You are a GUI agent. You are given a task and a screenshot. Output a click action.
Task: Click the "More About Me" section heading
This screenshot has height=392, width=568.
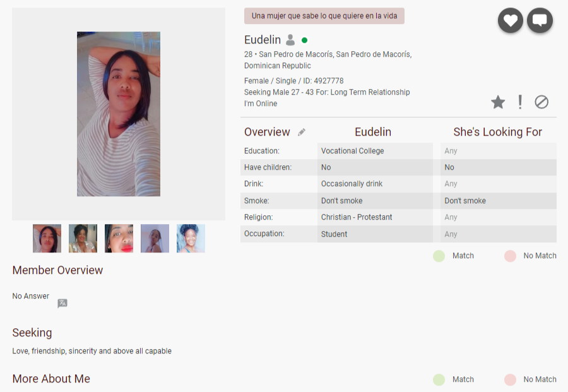coord(51,379)
